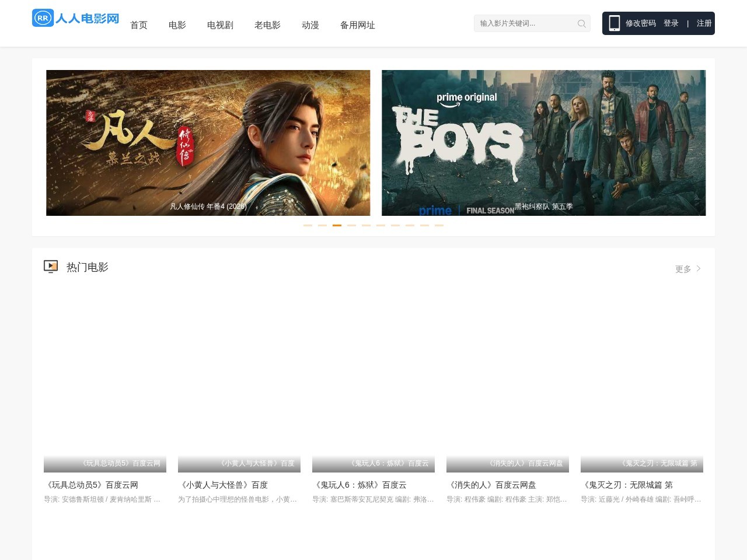Image resolution: width=747 pixels, height=560 pixels.
Task: Open the 电影 navigation item
Action: click(x=177, y=25)
